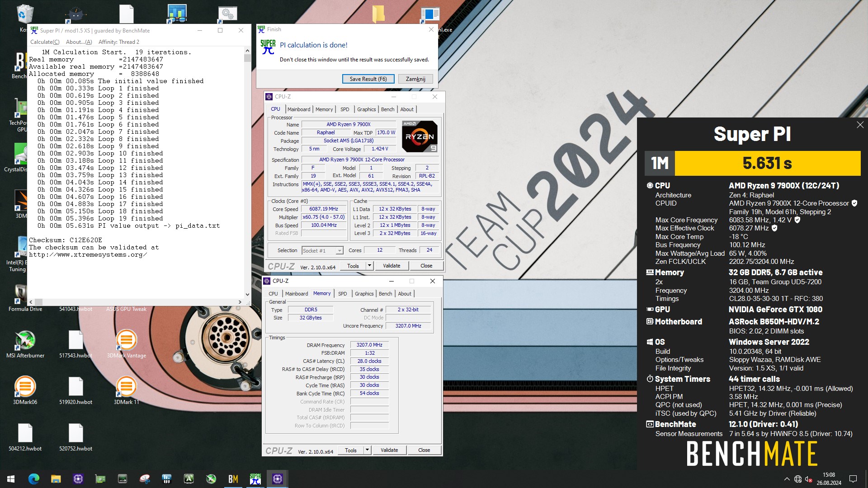Switch to the Mainboard tab in the upper CPU-Z window
Screen dimensions: 868x488
[299, 109]
